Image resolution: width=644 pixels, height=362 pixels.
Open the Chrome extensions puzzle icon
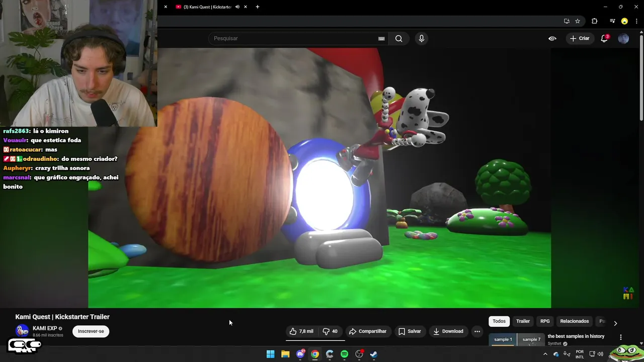point(595,21)
